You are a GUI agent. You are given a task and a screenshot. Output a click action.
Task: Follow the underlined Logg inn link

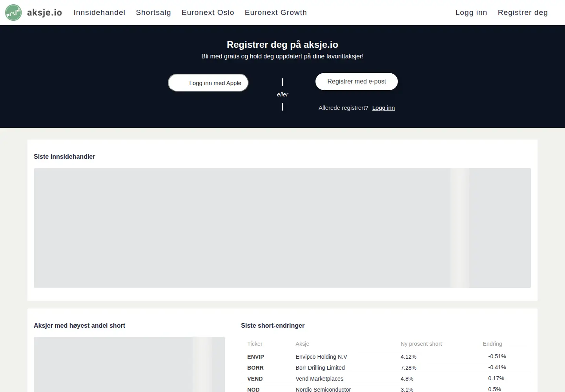coord(383,108)
